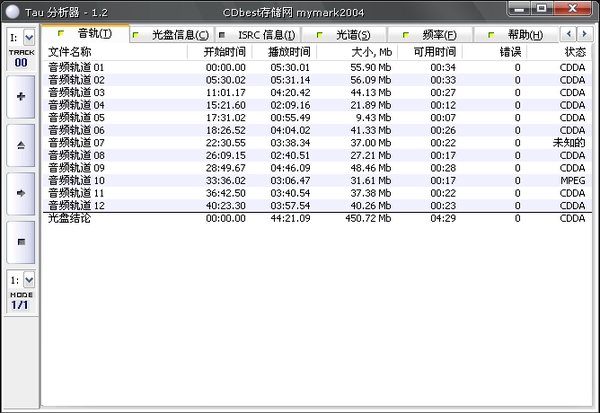The image size is (600, 413).
Task: Sort by 错误 column header
Action: coord(494,52)
